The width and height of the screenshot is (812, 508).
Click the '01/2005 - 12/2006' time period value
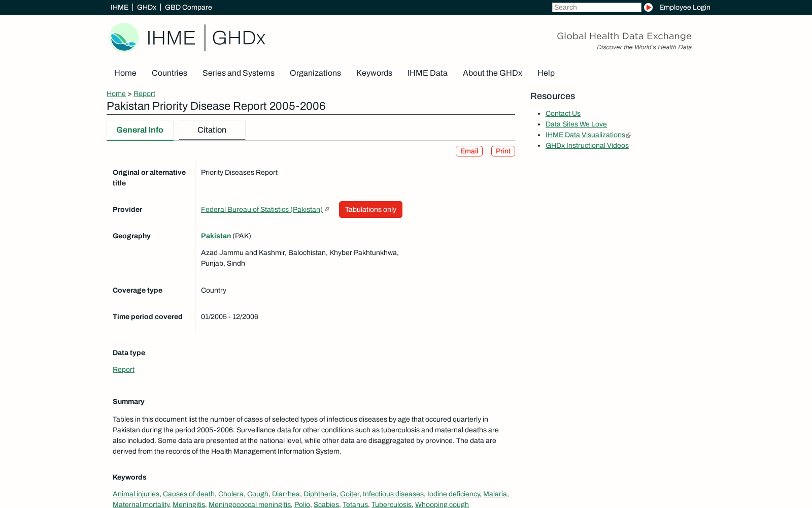229,316
